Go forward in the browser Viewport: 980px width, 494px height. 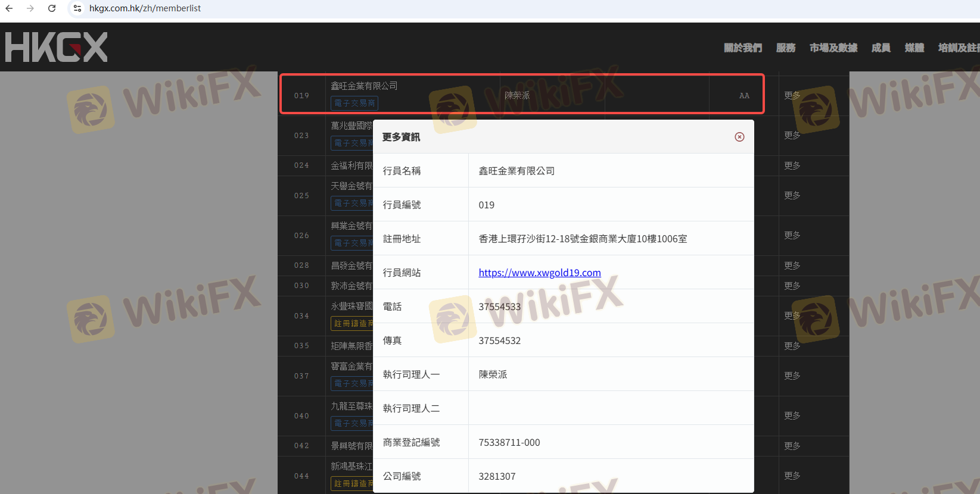(x=30, y=8)
